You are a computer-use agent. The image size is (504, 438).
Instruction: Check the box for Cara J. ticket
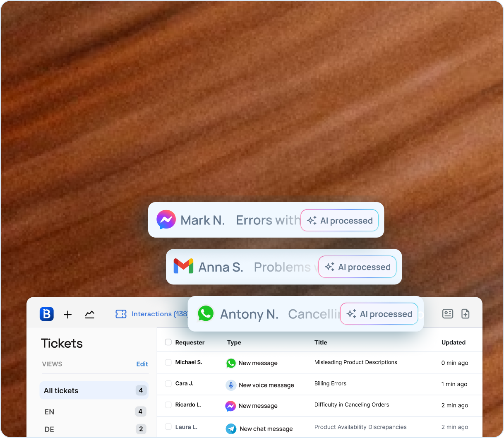tap(168, 384)
